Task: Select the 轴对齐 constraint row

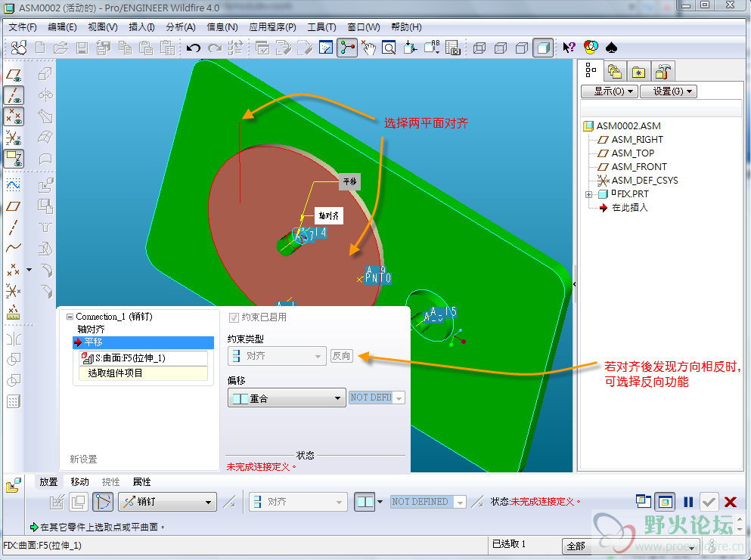Action: pos(91,330)
